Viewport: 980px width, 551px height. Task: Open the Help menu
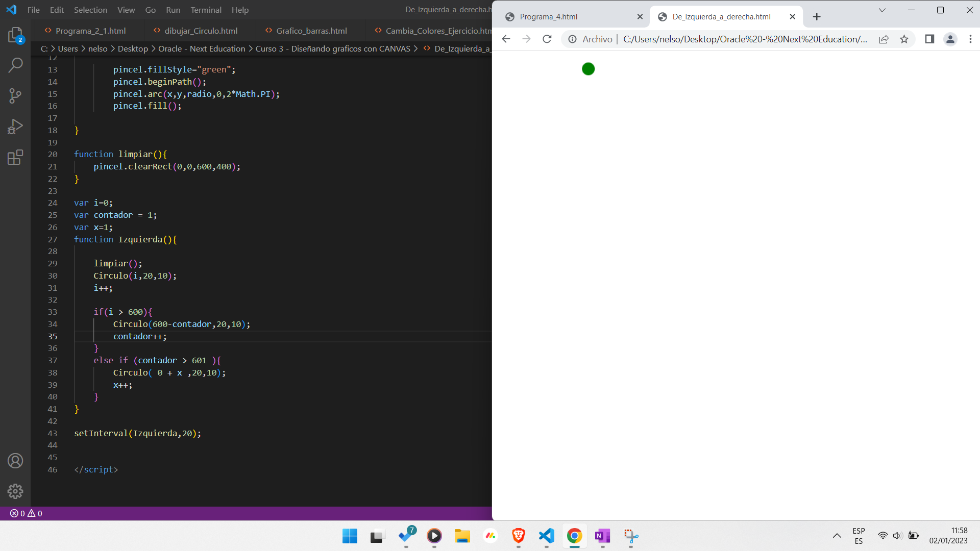pyautogui.click(x=240, y=10)
